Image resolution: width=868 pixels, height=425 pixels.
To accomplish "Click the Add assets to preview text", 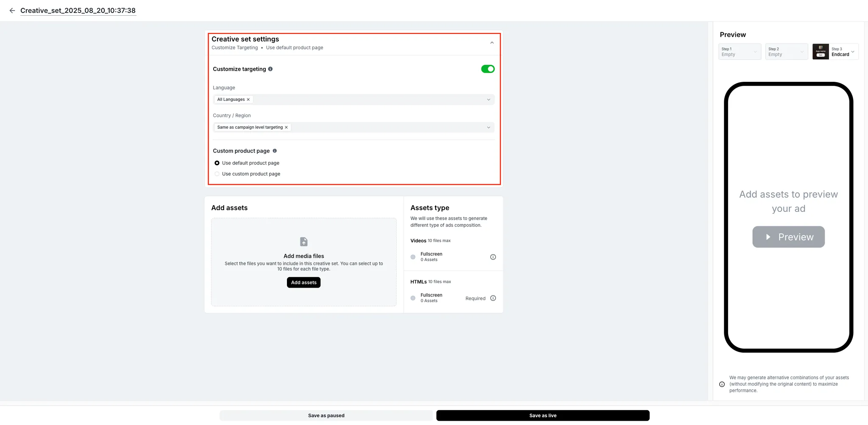I will 789,201.
